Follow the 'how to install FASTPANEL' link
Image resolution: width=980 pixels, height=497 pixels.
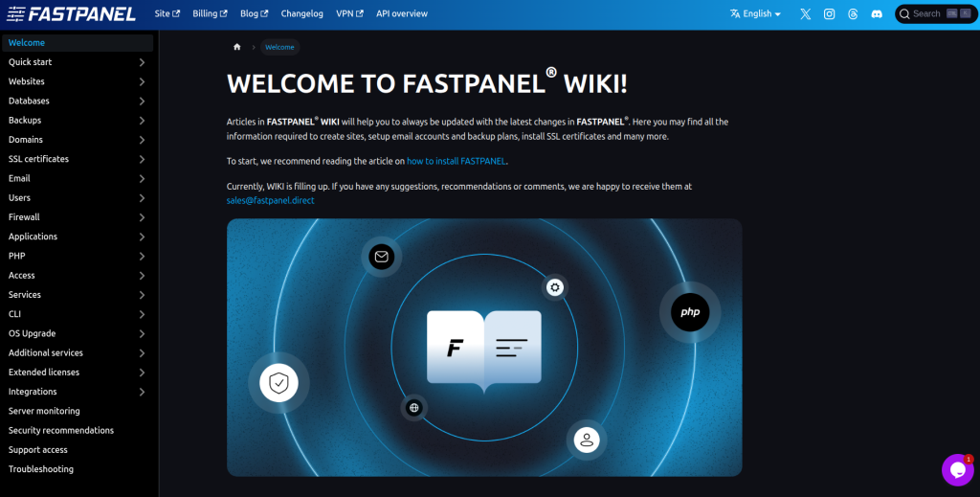(457, 161)
